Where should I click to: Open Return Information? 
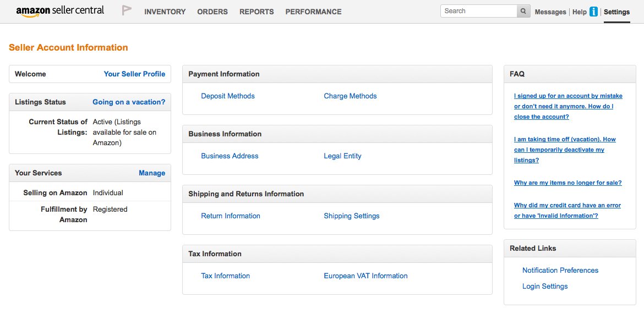231,216
